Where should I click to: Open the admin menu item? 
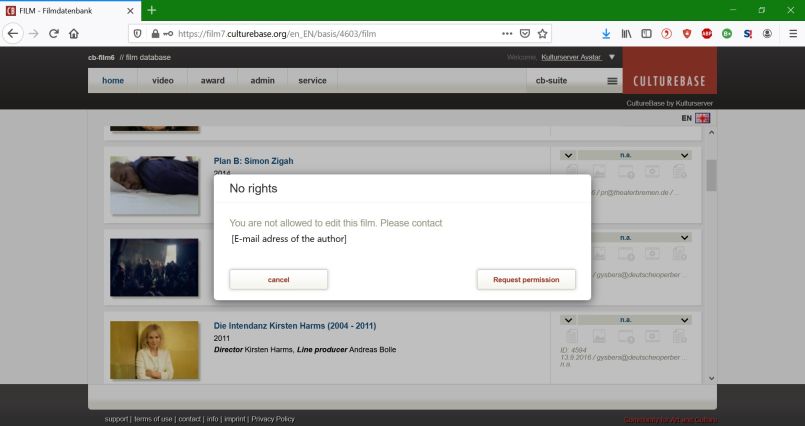[262, 80]
